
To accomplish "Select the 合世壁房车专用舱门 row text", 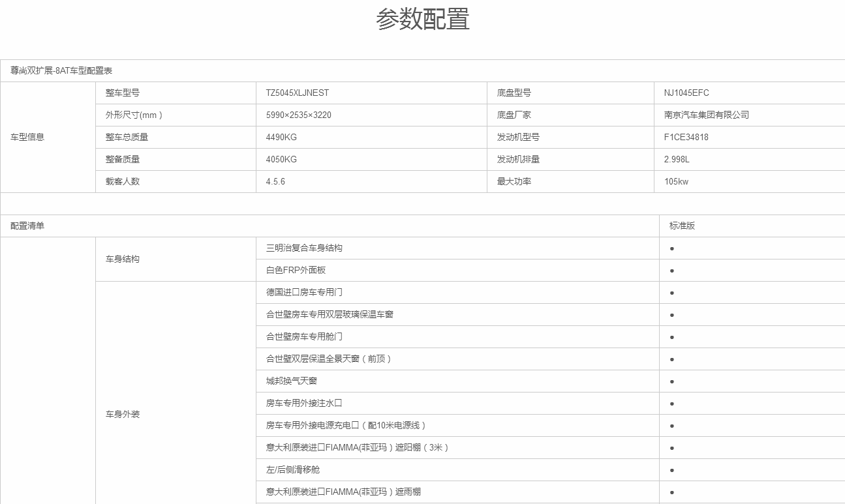I will pos(304,336).
